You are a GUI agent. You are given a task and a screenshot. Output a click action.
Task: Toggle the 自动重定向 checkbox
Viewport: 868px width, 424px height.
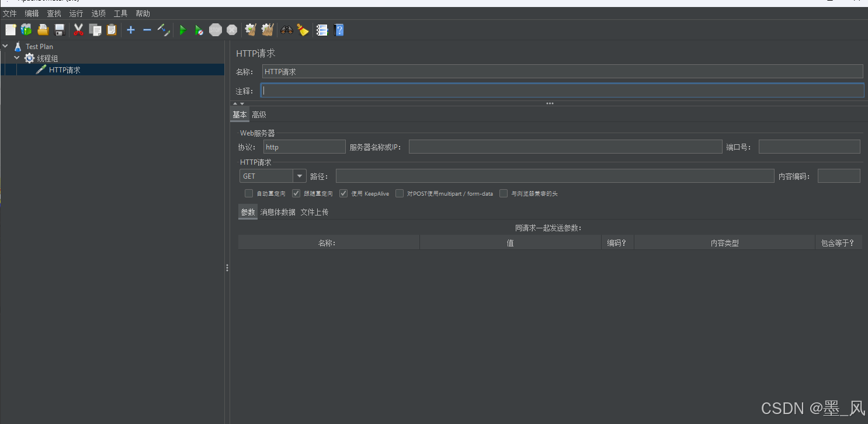pyautogui.click(x=249, y=193)
